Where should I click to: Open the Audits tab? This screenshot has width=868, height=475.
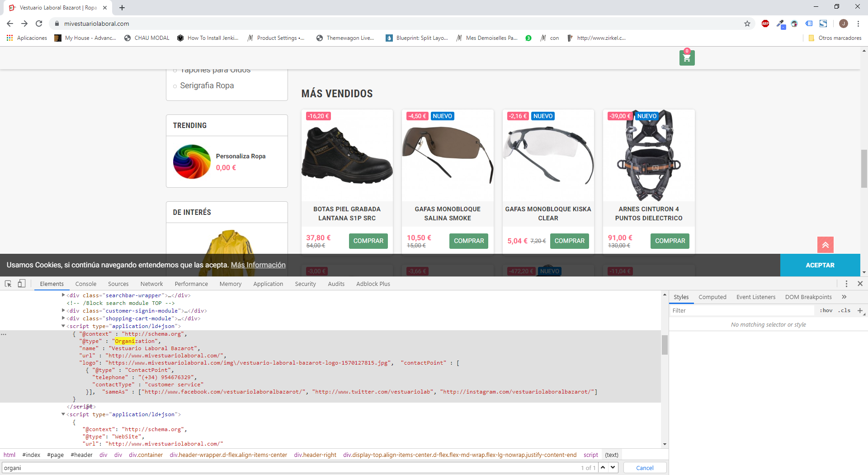(x=336, y=284)
